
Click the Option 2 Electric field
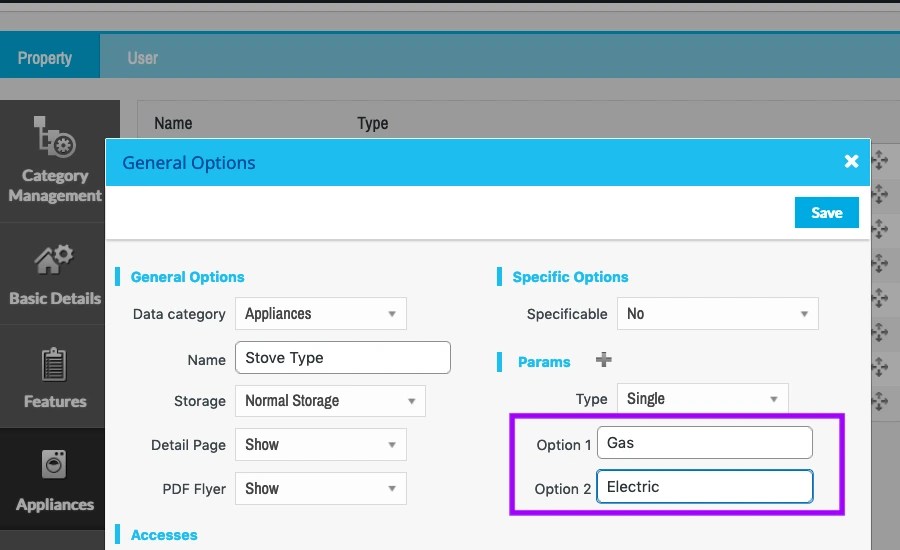(x=704, y=488)
